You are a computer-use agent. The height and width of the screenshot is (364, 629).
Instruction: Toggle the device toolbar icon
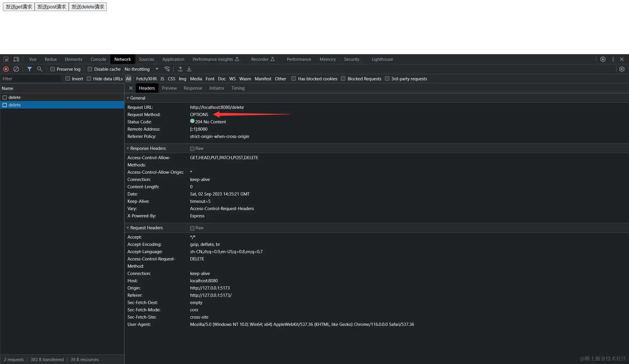click(x=16, y=59)
